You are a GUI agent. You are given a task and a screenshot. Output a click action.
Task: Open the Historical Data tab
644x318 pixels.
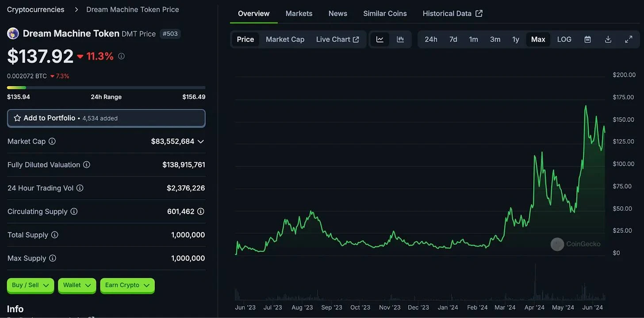click(452, 13)
